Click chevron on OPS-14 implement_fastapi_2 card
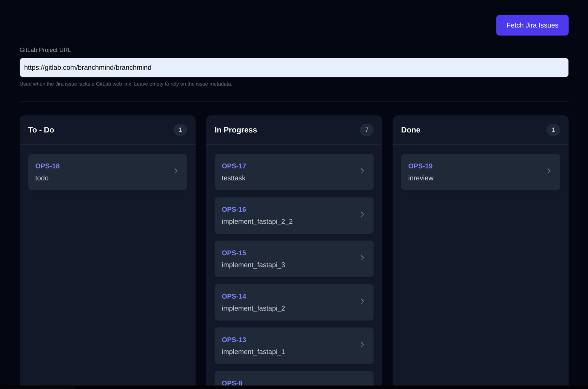This screenshot has width=588, height=389. (x=362, y=301)
